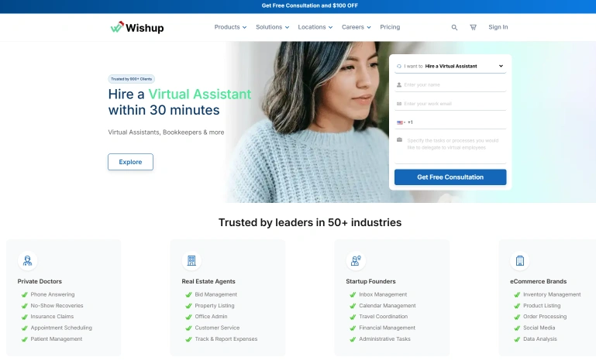Screen dimensions: 596x364
Task: Click the Startup Founders icon
Action: [356, 261]
